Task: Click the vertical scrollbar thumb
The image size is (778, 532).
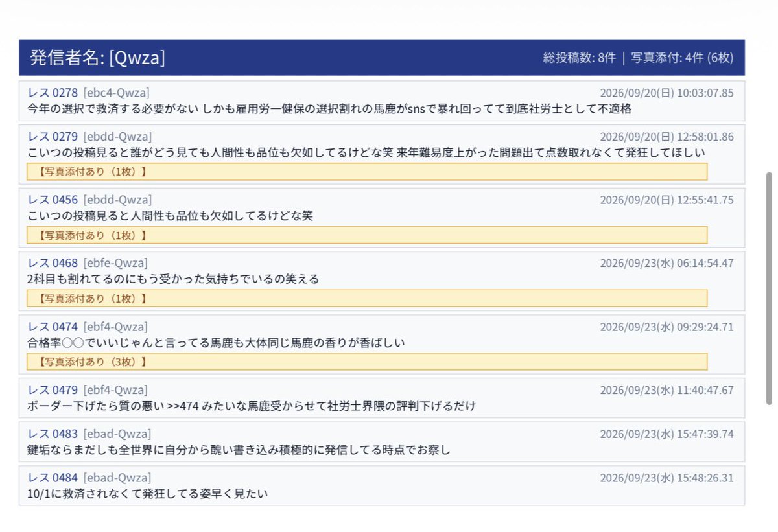Action: coord(770,288)
